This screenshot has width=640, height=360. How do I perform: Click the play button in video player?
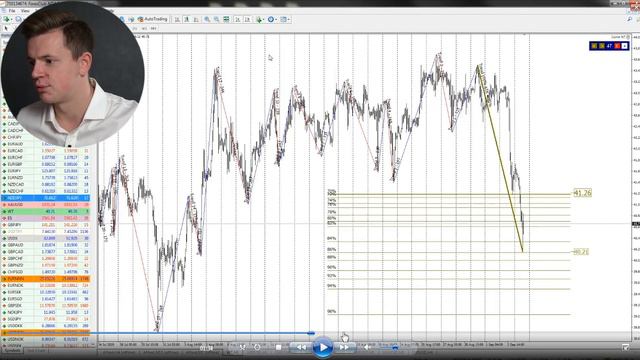point(323,348)
